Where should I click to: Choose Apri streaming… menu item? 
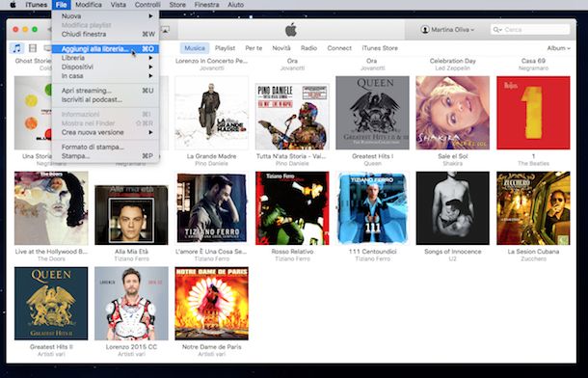[105, 91]
